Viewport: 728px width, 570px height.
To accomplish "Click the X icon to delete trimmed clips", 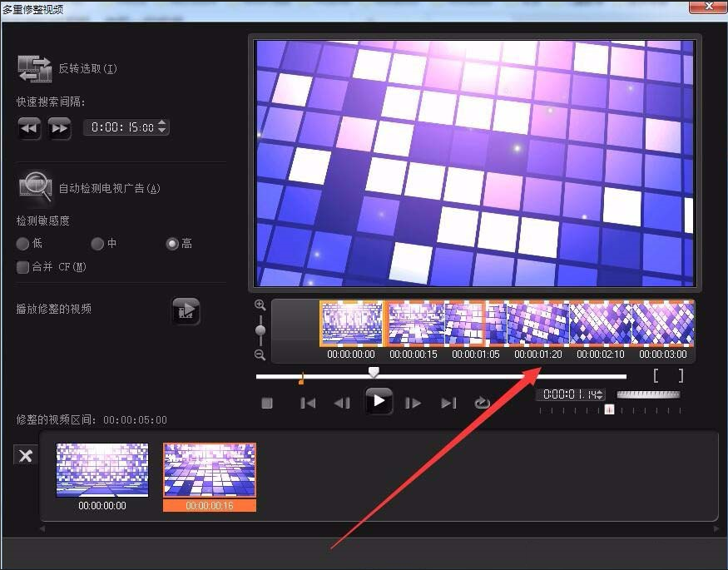I will tap(25, 455).
